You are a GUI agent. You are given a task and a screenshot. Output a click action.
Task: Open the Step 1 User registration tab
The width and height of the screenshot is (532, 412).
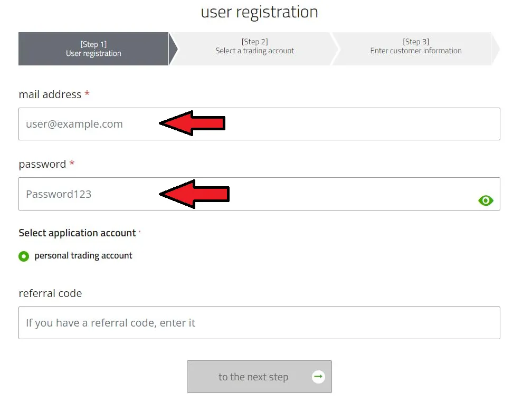point(93,49)
